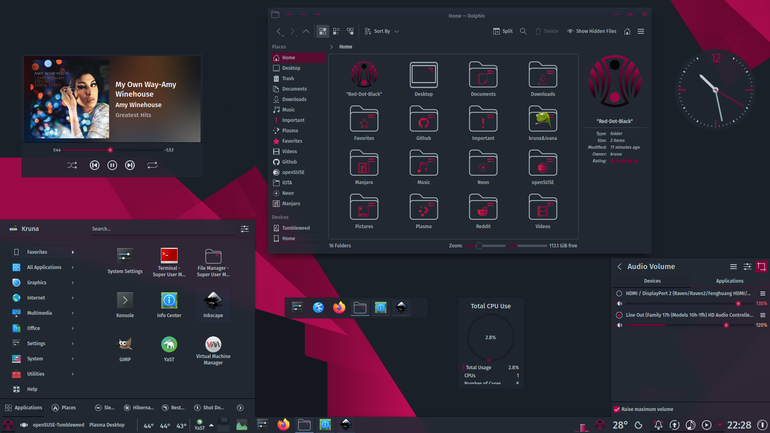This screenshot has width=770, height=433.
Task: Expand the Graphics category in launcher
Action: (x=43, y=283)
